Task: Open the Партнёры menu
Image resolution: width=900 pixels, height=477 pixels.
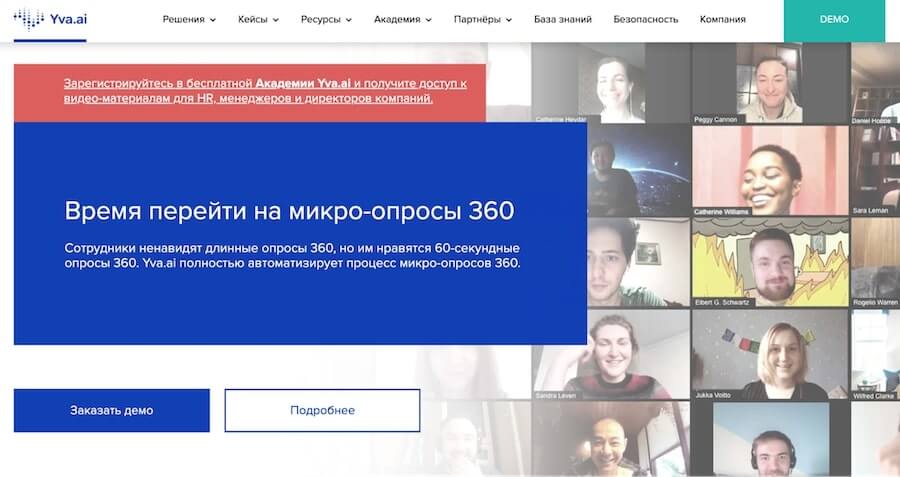Action: click(x=483, y=19)
